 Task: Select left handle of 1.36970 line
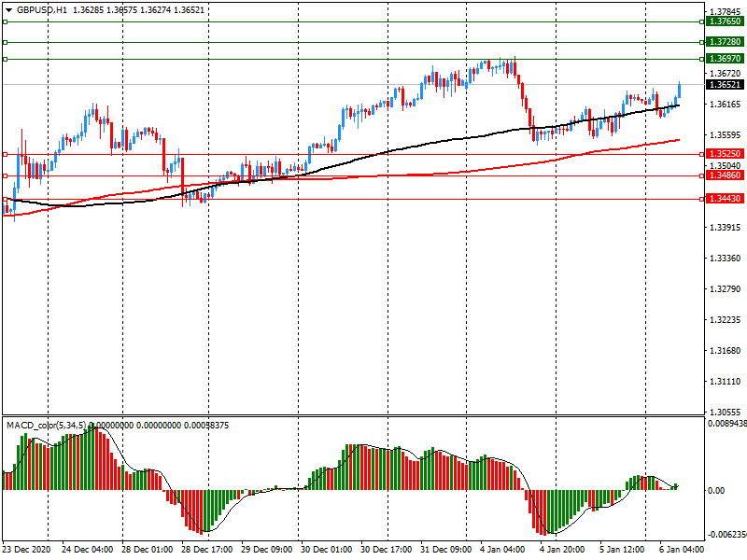[6, 59]
